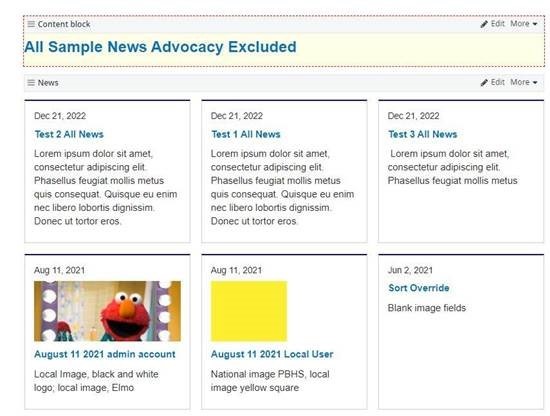
Task: Click the News block label text
Action: 48,83
